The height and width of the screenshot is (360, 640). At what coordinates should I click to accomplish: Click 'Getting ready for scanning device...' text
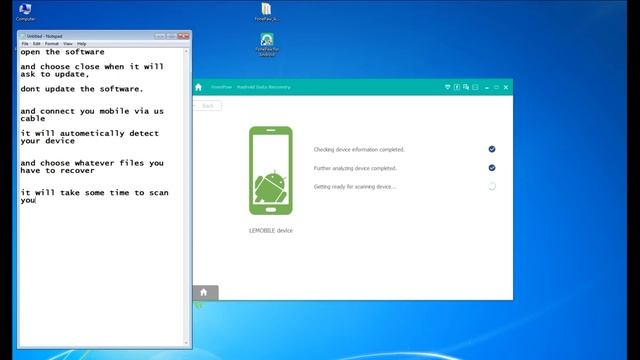[x=355, y=187]
